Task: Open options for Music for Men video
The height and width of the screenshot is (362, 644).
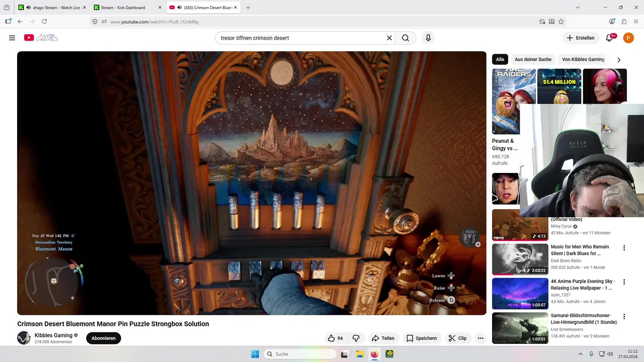Action: click(624, 248)
